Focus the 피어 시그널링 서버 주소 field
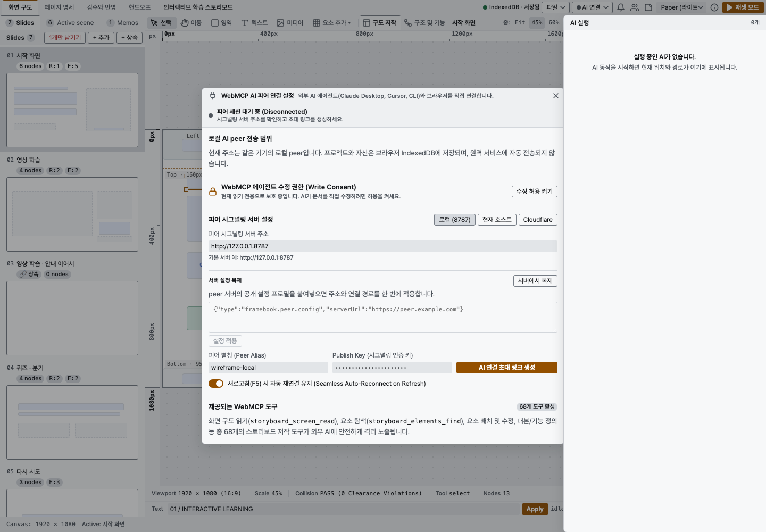Screen dimensions: 766x532 (383, 246)
